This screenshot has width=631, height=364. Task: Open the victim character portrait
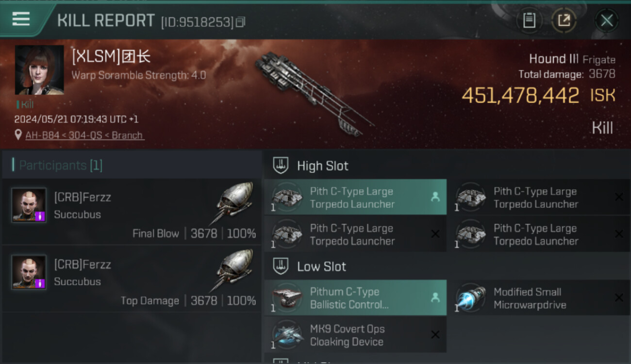(x=39, y=70)
